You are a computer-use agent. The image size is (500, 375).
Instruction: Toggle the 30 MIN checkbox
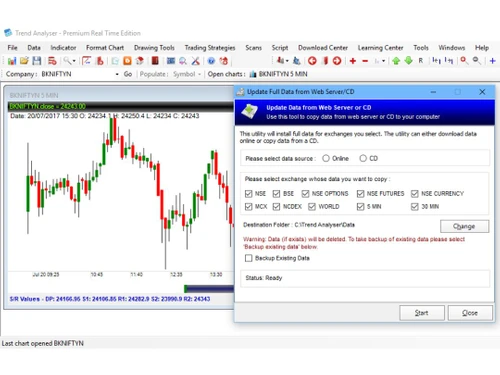click(415, 207)
